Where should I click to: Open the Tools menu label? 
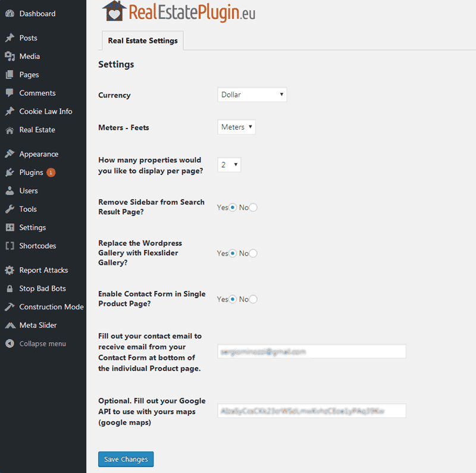(x=28, y=209)
